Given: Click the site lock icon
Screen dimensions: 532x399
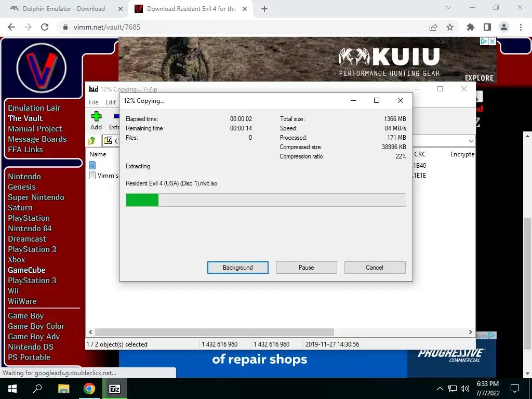Looking at the screenshot, I should coord(65,27).
